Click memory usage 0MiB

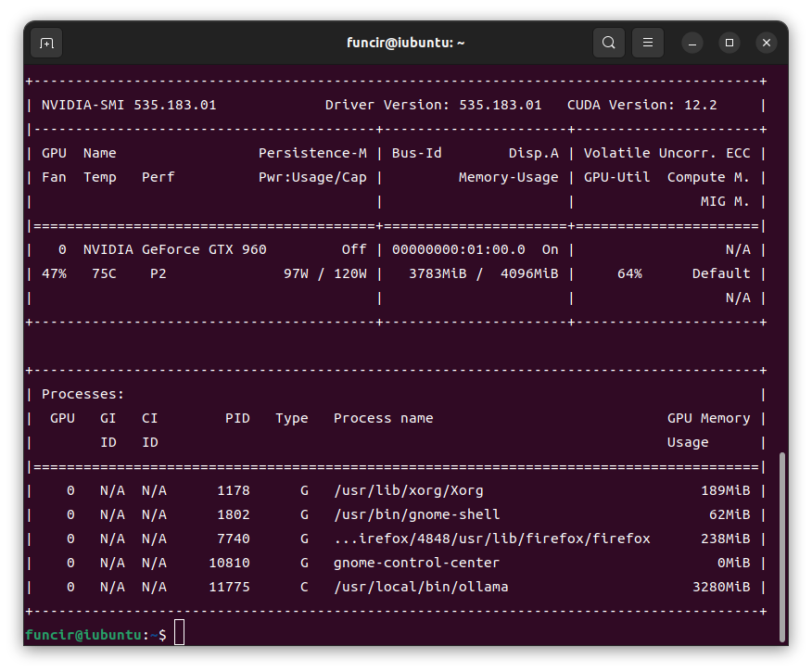(x=733, y=563)
